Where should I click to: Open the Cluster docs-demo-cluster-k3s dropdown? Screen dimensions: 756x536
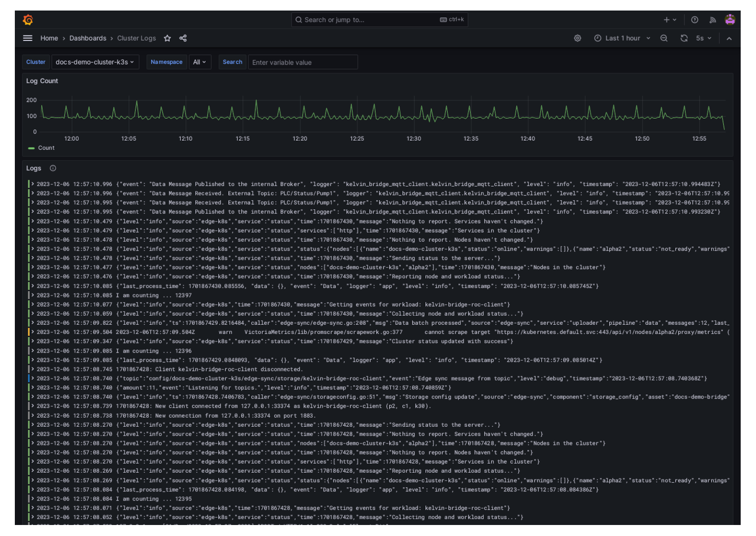94,62
